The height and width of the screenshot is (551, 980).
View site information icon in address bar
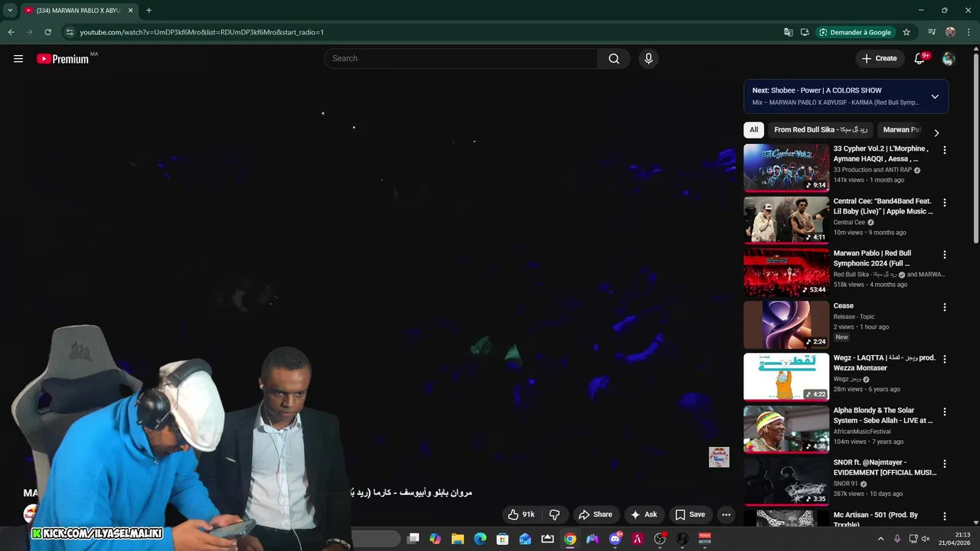69,32
